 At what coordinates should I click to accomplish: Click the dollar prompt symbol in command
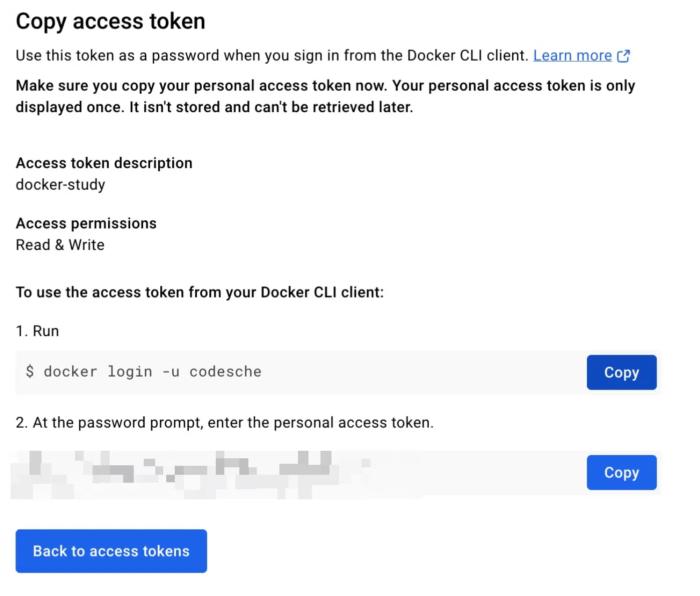pos(30,372)
